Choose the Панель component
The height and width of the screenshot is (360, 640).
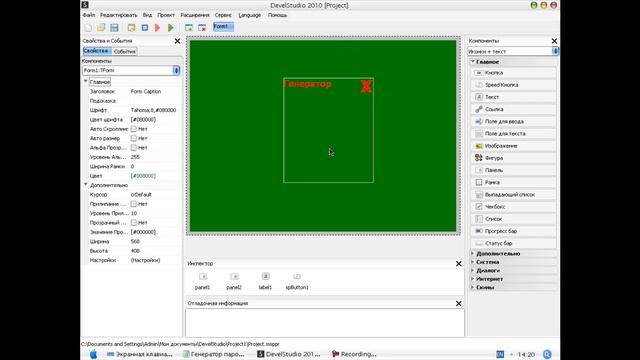[513, 170]
